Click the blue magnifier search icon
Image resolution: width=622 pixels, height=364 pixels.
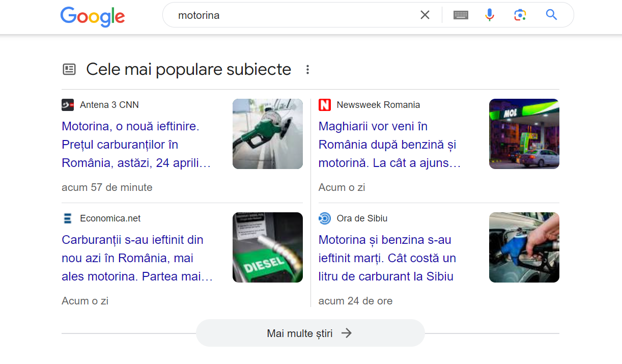coord(552,15)
